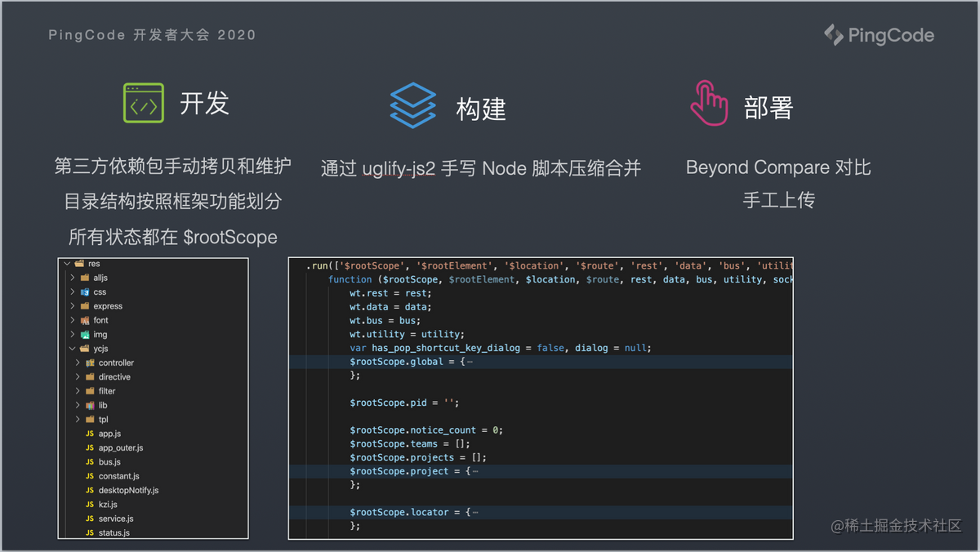Click the '手工上传' text
Screen dimensions: 980x552
coord(778,200)
